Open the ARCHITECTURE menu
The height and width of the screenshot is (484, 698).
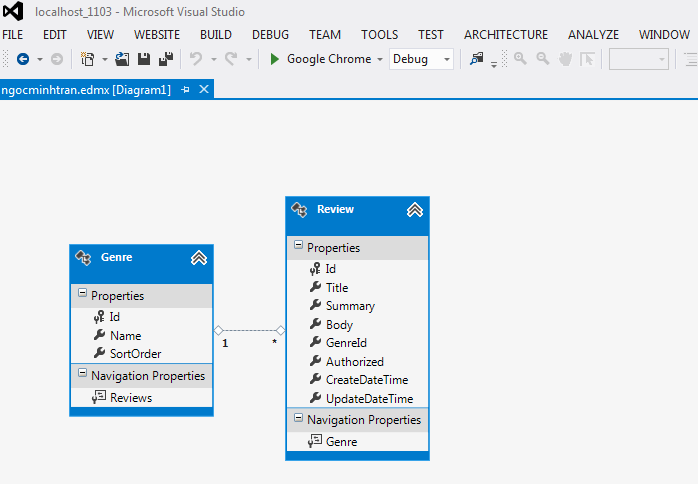click(x=506, y=35)
